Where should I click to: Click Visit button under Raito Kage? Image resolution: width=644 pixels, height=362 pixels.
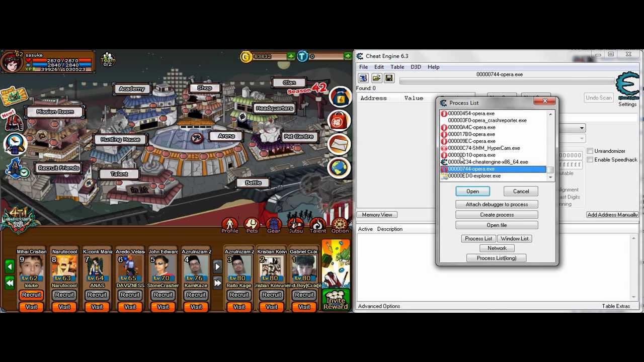click(x=239, y=307)
